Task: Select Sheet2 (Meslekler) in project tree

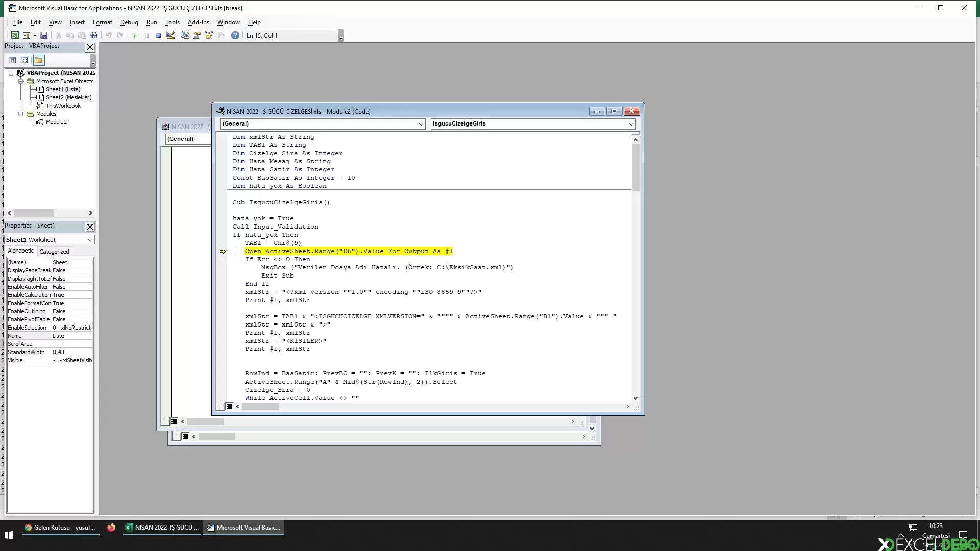Action: tap(68, 97)
